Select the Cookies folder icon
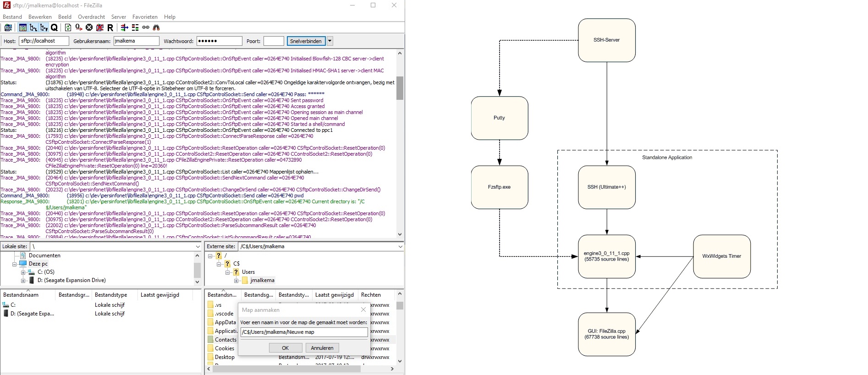 point(210,348)
